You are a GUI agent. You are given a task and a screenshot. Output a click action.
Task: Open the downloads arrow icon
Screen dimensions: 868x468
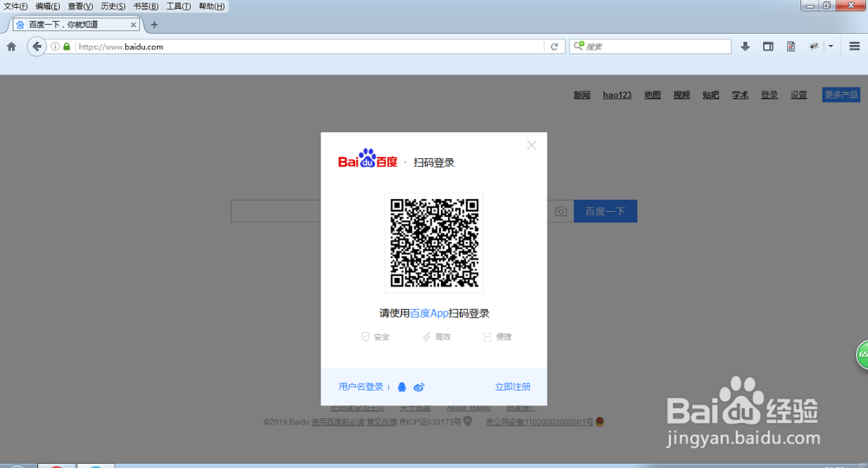(745, 47)
